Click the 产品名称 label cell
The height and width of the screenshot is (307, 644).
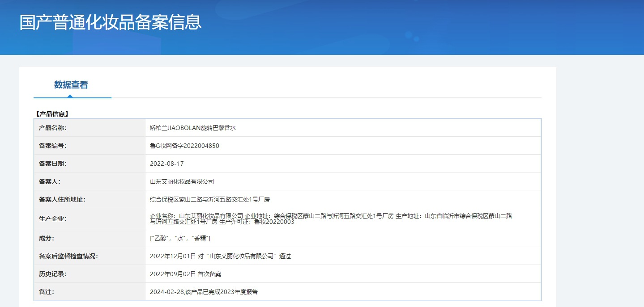point(90,128)
